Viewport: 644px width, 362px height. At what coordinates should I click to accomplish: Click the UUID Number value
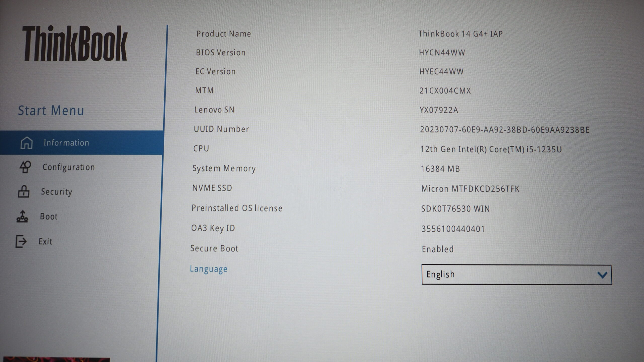point(505,130)
